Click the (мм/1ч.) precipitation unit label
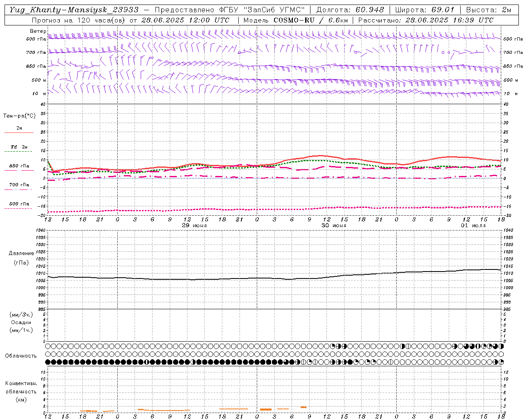525x420 pixels. pyautogui.click(x=21, y=331)
